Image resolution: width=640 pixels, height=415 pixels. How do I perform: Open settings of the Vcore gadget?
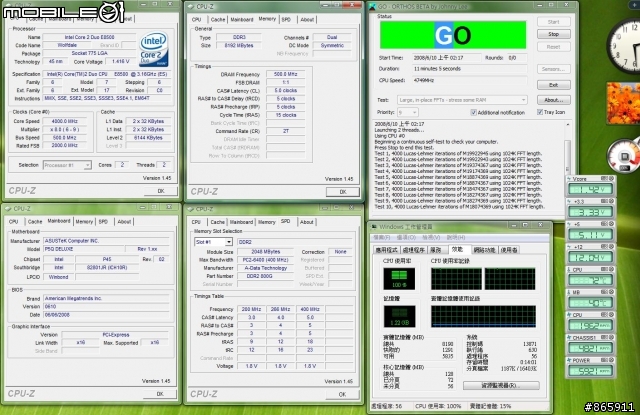[604, 179]
